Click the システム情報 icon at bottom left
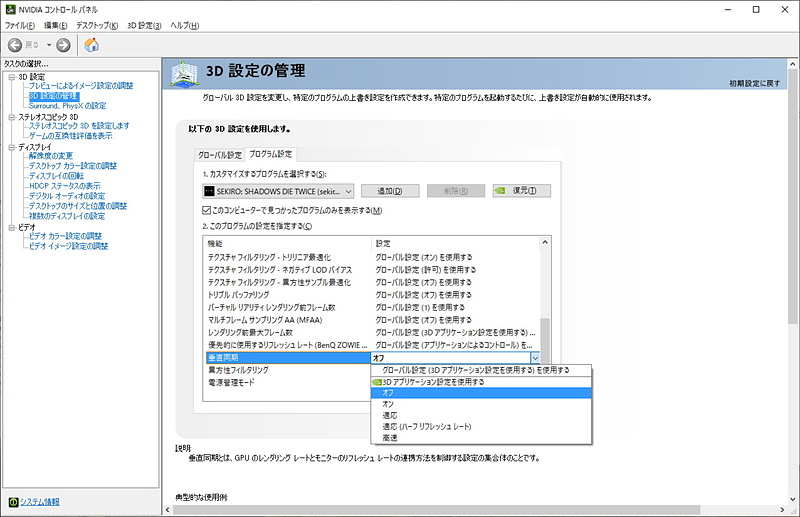 [x=13, y=502]
